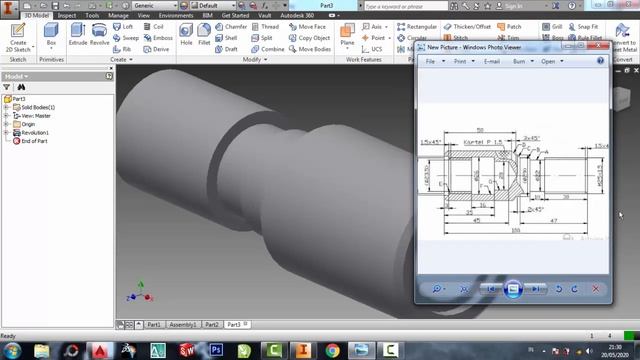Choose the Sweep tool
This screenshot has height=360, width=640.
(x=126, y=38)
